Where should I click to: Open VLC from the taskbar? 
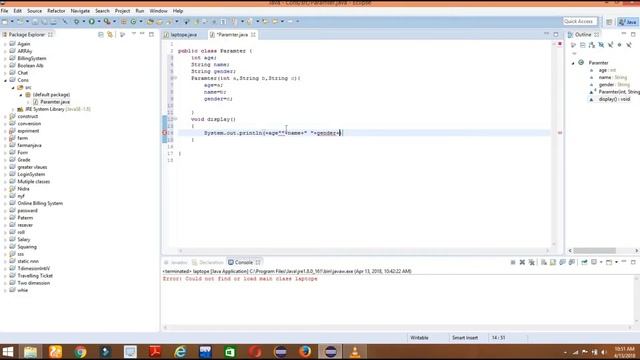pyautogui.click(x=355, y=352)
